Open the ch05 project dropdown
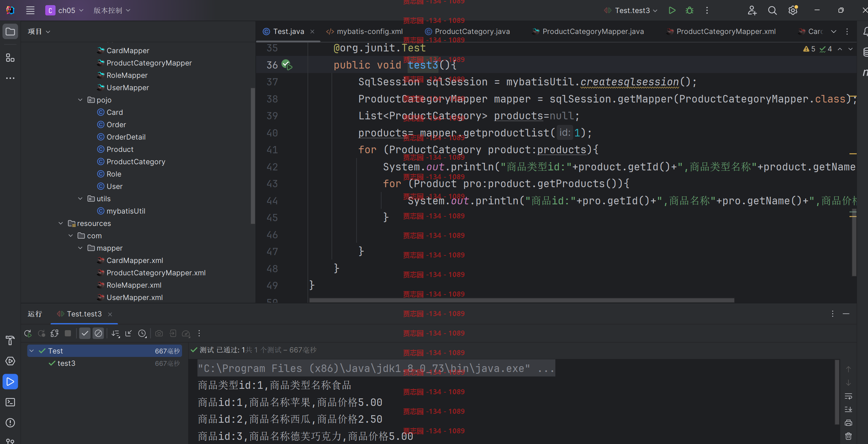This screenshot has height=444, width=868. coord(65,11)
